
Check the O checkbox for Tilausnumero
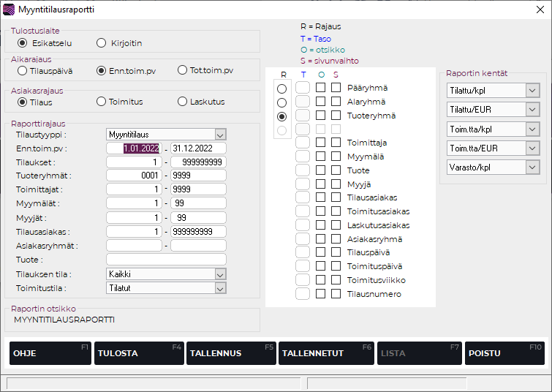[x=321, y=294]
